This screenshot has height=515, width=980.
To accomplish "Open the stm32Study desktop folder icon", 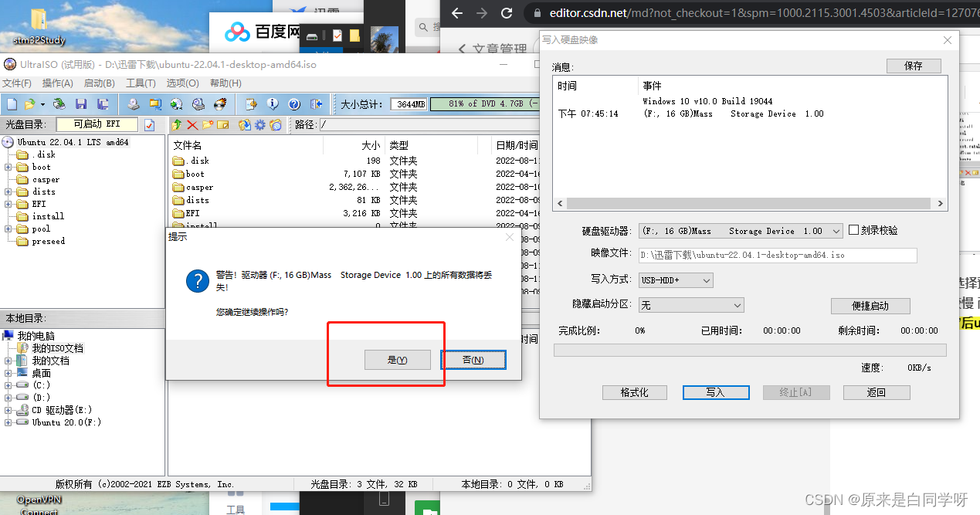I will click(39, 25).
